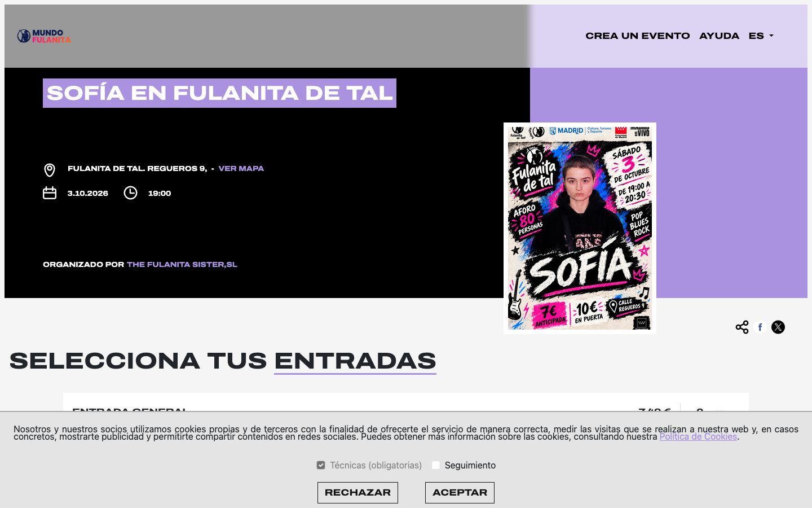Viewport: 812px width, 508px height.
Task: Open the ES language dropdown
Action: [x=761, y=36]
